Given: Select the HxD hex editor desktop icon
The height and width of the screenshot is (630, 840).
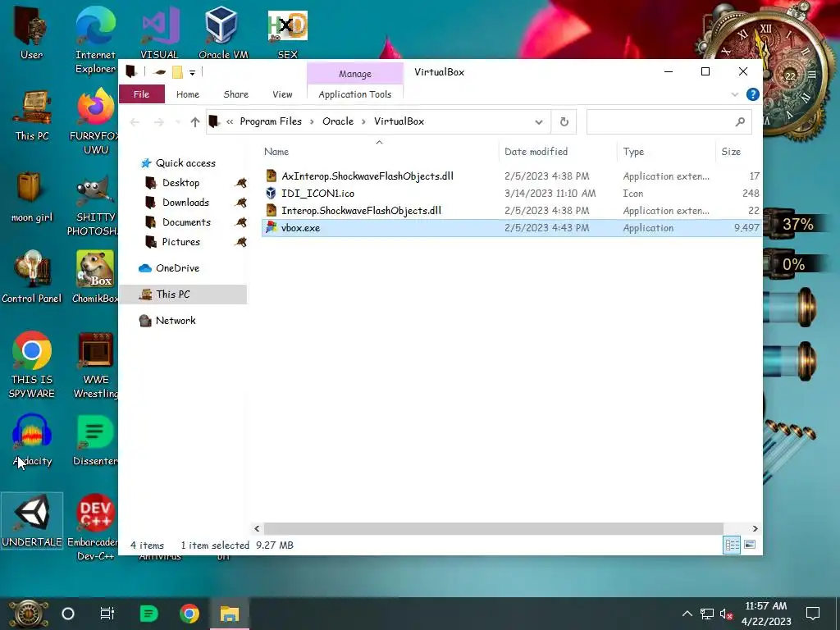Looking at the screenshot, I should (x=288, y=33).
